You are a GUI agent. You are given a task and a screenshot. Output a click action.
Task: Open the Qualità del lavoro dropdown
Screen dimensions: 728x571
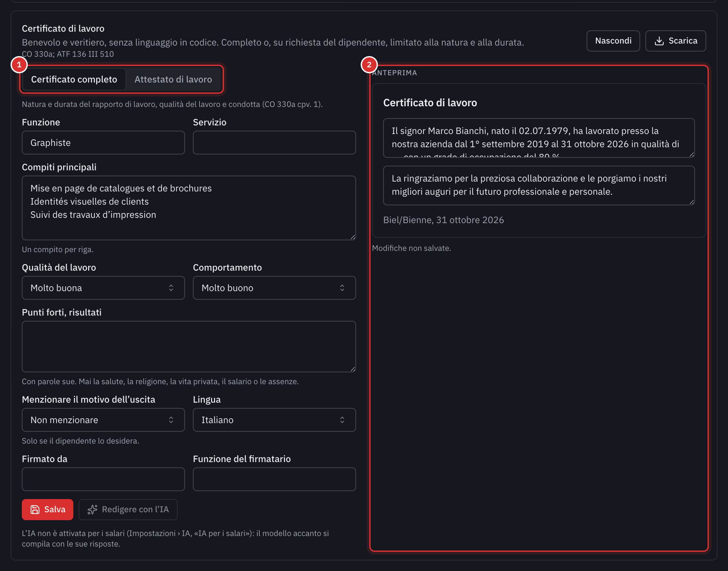coord(103,288)
